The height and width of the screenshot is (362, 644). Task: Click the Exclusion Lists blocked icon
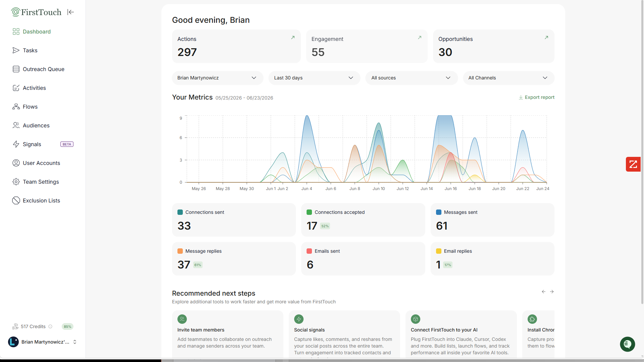16,200
